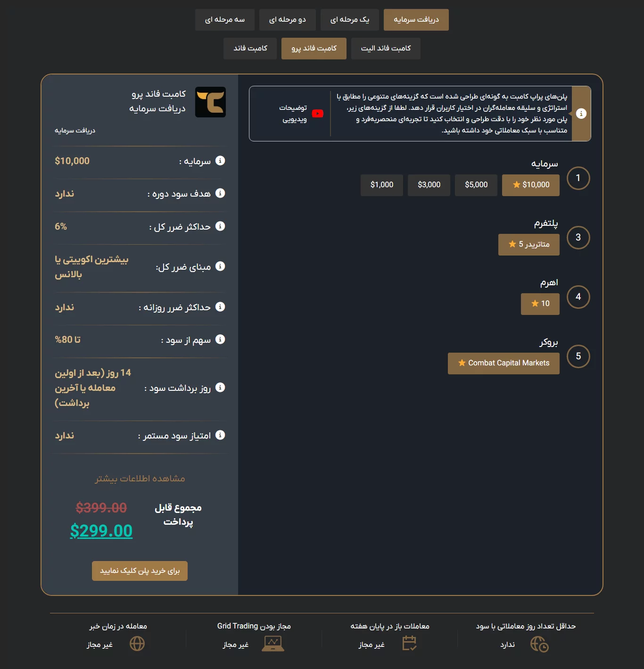Click the info icon beside مبنای ضرر کل
The image size is (644, 669).
click(x=220, y=266)
